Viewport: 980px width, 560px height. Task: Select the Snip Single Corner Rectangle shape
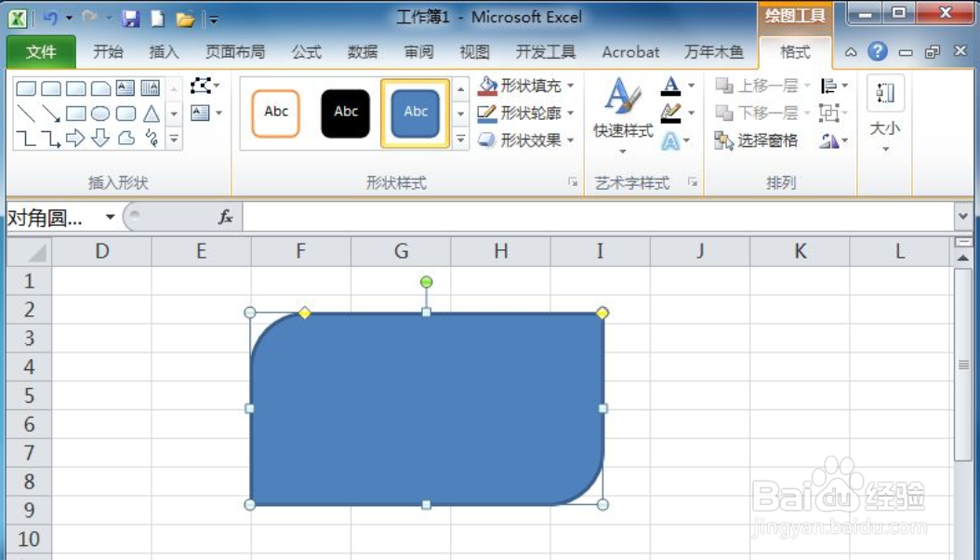point(100,87)
